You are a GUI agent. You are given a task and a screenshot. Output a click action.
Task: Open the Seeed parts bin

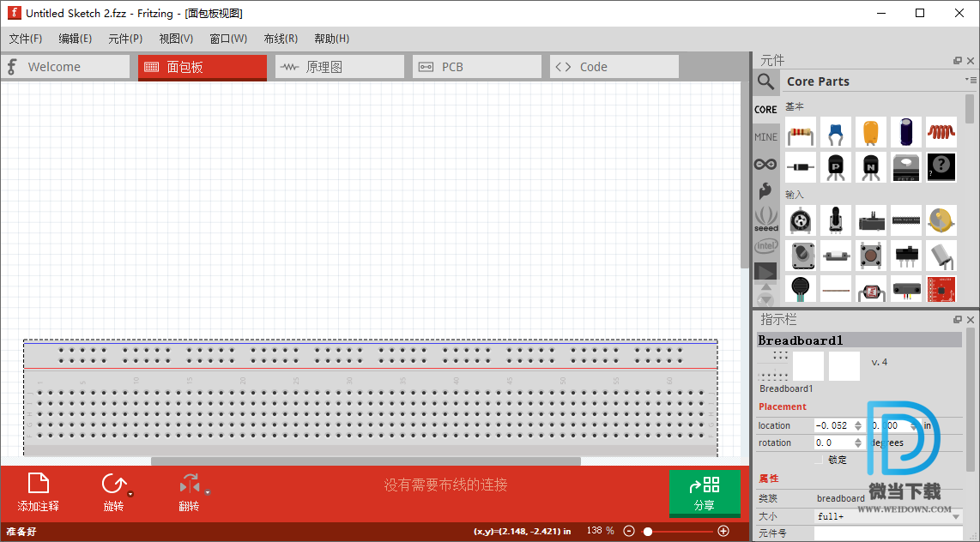coord(765,219)
